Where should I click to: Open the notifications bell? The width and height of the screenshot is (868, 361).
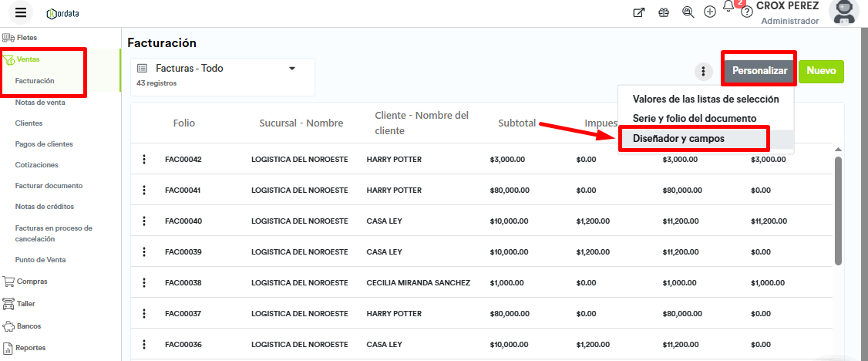tap(729, 8)
